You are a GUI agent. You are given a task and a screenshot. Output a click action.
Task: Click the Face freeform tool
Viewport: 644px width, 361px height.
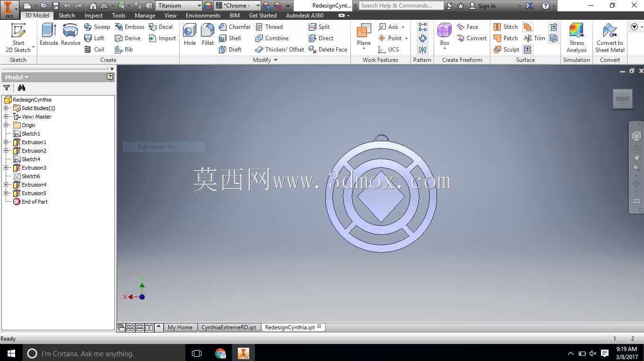pos(467,27)
